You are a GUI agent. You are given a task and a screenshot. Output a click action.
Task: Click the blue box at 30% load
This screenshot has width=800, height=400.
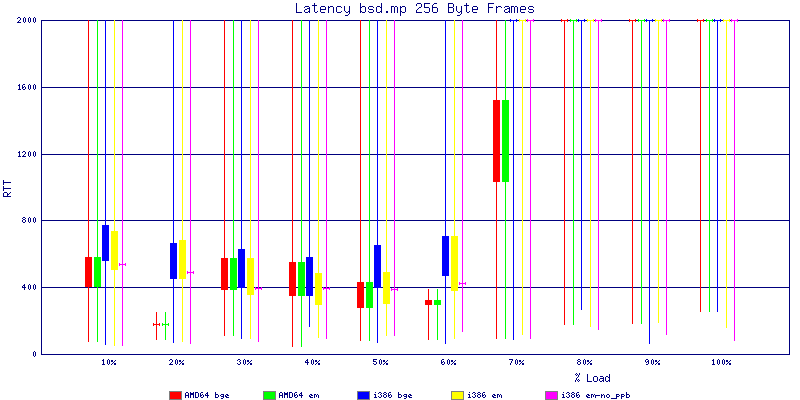(242, 268)
